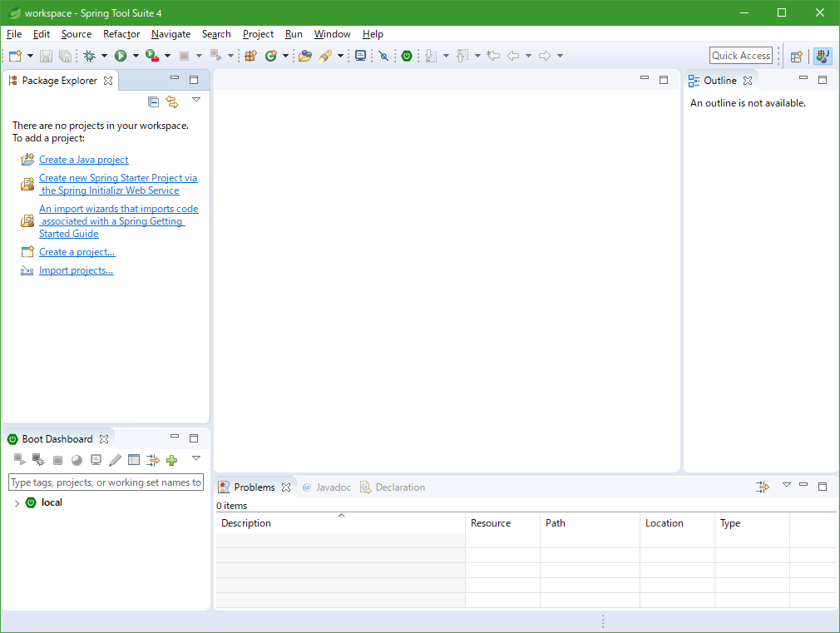Collapse All in Package Explorer
Image resolution: width=840 pixels, height=633 pixels.
[153, 101]
